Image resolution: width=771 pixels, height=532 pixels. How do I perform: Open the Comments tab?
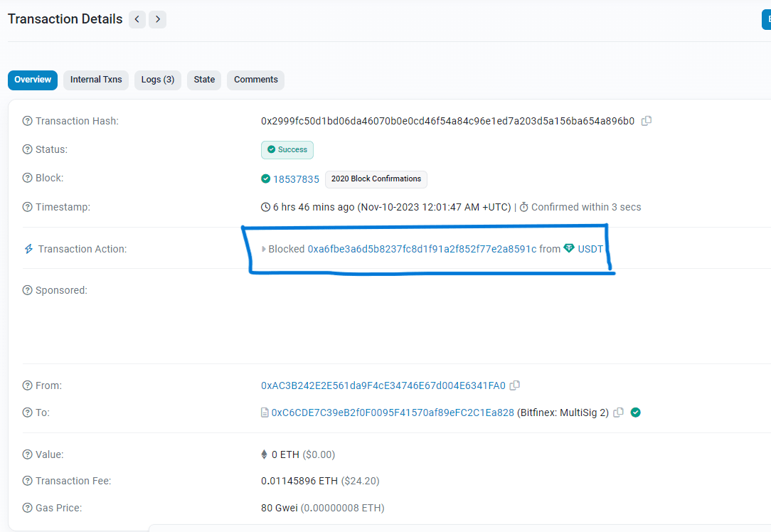click(x=255, y=80)
